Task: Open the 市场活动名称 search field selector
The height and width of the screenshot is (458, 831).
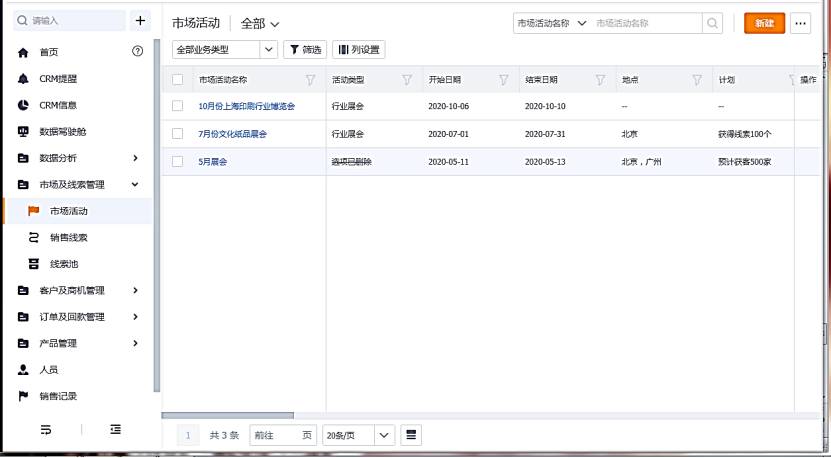Action: click(552, 23)
